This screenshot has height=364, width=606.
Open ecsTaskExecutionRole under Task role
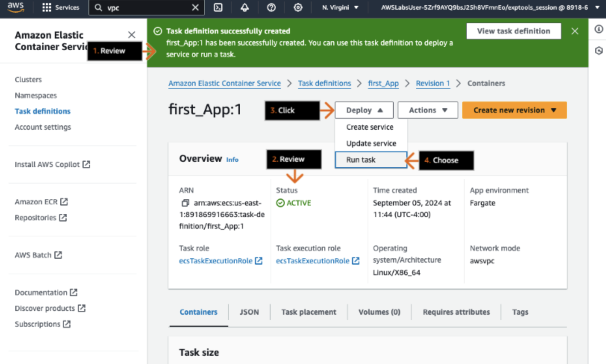point(221,261)
